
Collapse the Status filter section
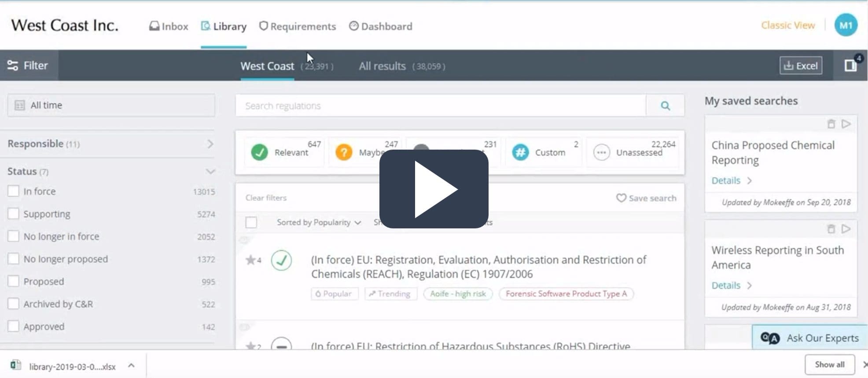point(210,172)
